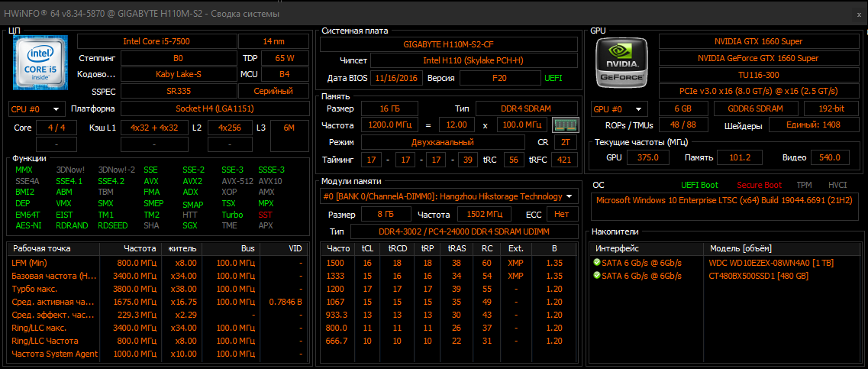Viewport: 868px width, 369px height.
Task: Open the CPU #0 selector dropdown
Action: click(x=37, y=108)
